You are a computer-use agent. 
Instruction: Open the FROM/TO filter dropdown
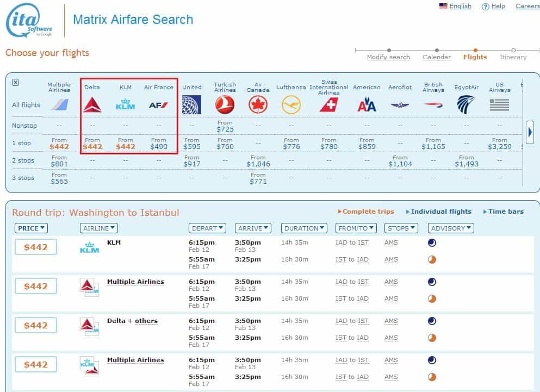coord(356,228)
